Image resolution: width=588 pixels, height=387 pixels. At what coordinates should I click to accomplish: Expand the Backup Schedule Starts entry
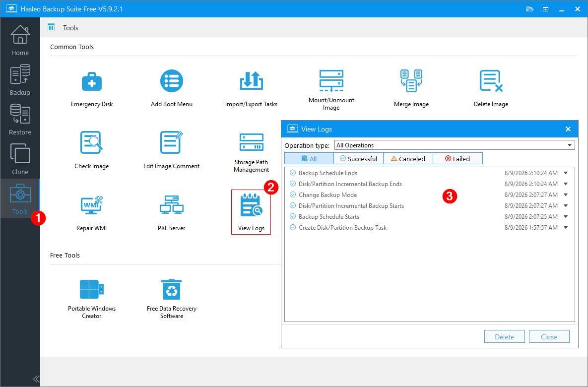click(566, 216)
